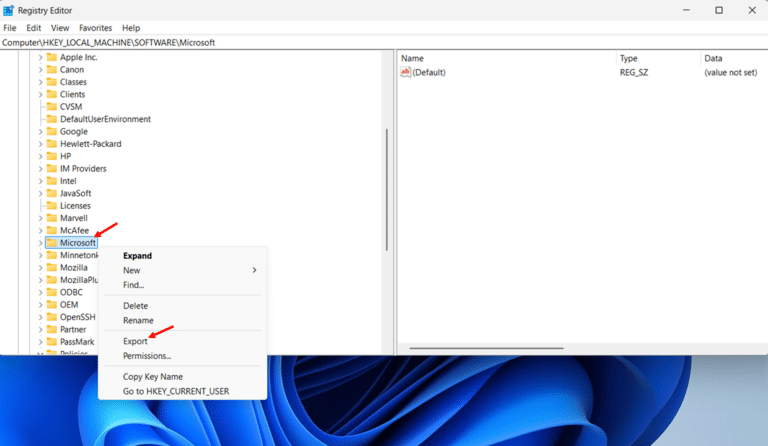Screen dimensions: 768x446
Task: Expand the Google key chevron
Action: (x=40, y=131)
